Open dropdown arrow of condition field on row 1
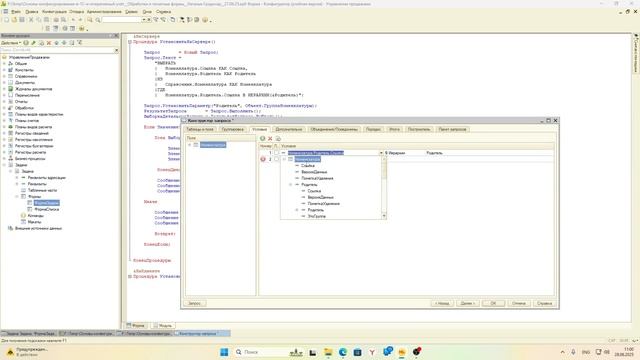640x360 pixels. tap(381, 153)
